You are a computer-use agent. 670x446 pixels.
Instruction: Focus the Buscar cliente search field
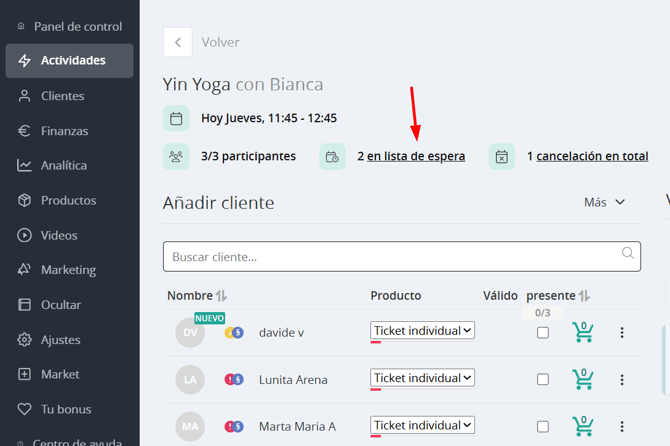(x=402, y=256)
